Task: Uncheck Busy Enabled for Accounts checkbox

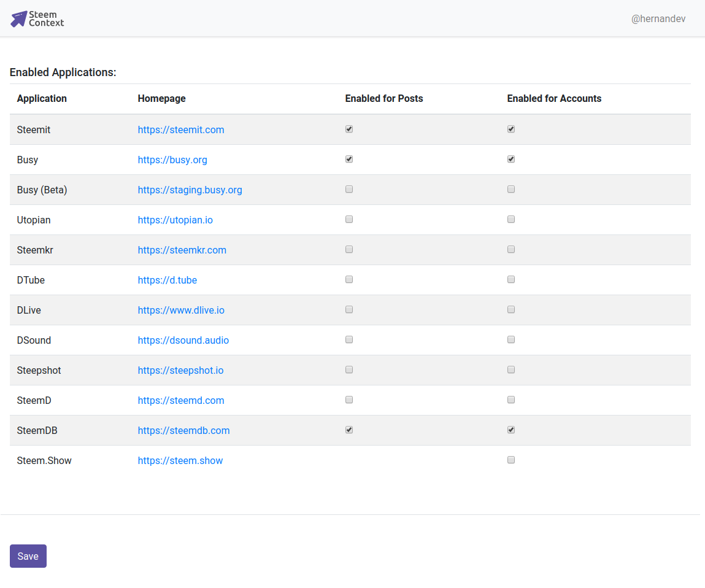Action: (511, 160)
